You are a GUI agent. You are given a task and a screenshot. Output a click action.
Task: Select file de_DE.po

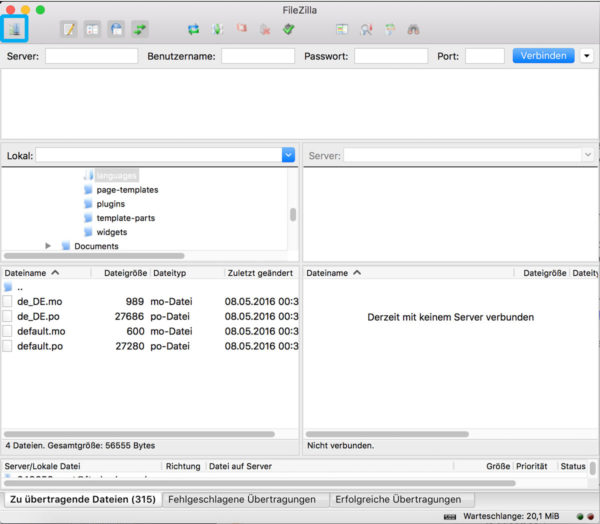click(38, 317)
